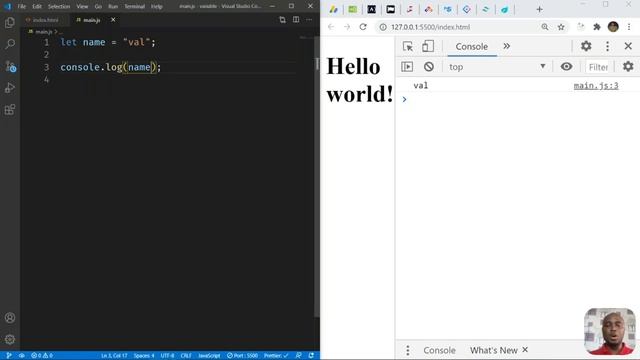Click the Open Changes icon in editor toolbar
The height and width of the screenshot is (360, 640).
point(282,20)
